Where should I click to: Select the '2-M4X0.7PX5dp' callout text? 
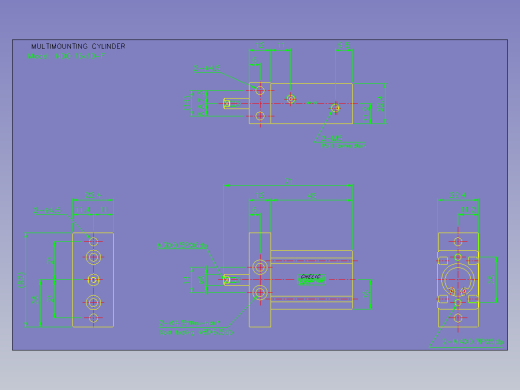[472, 342]
